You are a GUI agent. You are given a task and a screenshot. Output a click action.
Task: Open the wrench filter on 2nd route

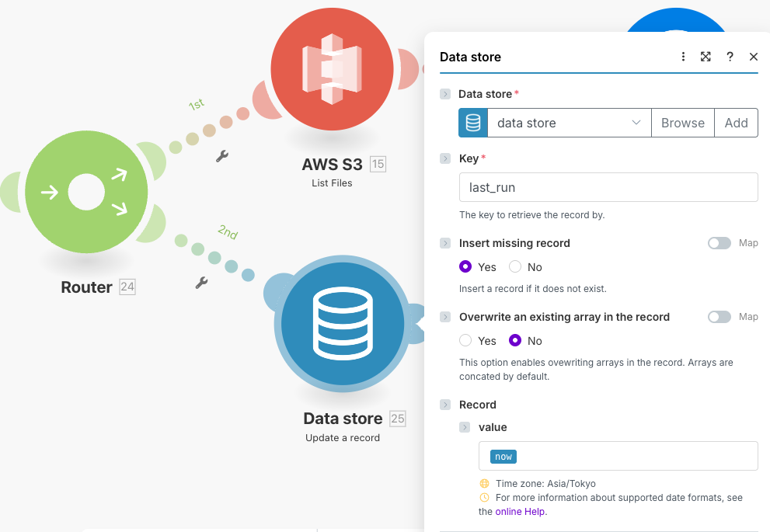pyautogui.click(x=201, y=283)
